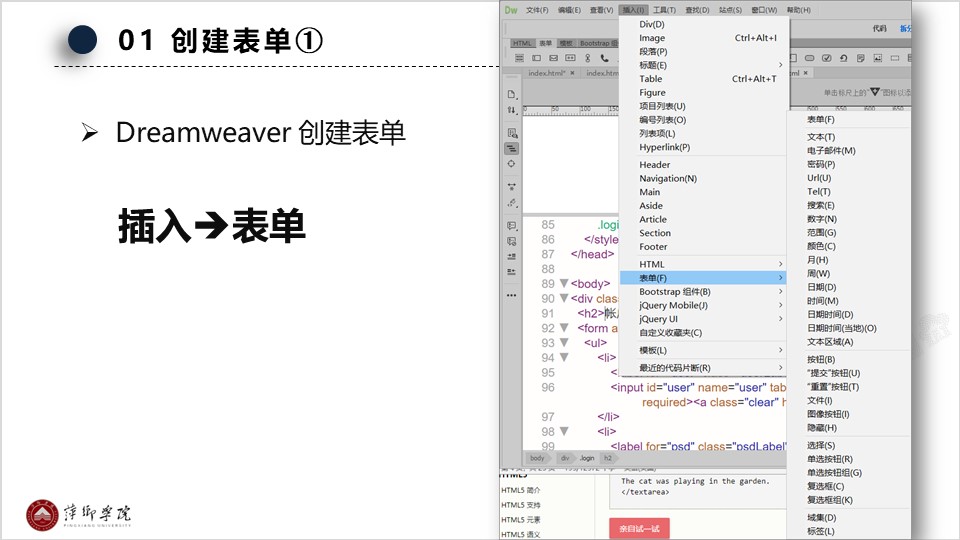The height and width of the screenshot is (540, 960).
Task: Choose 表单(F) in the Insert menu
Action: (703, 278)
